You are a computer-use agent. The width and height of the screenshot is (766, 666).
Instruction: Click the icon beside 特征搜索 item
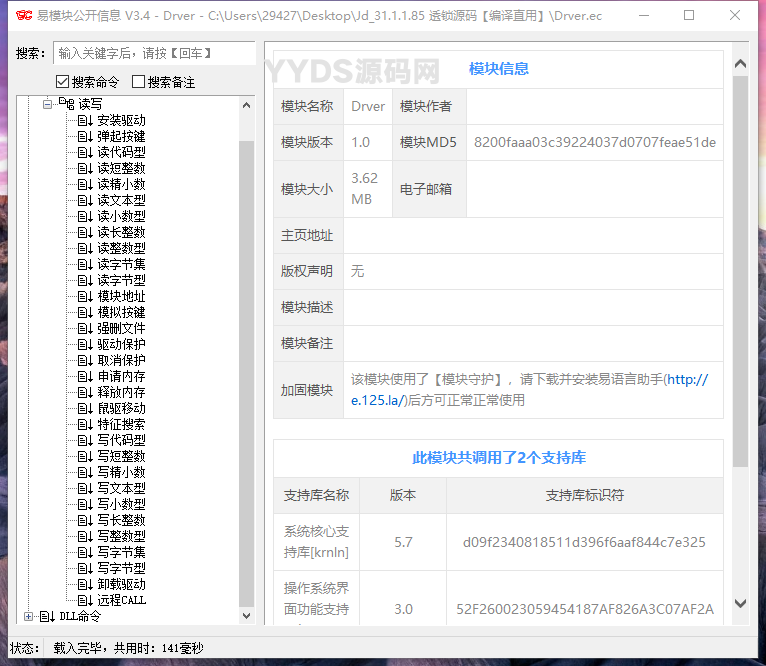click(85, 424)
